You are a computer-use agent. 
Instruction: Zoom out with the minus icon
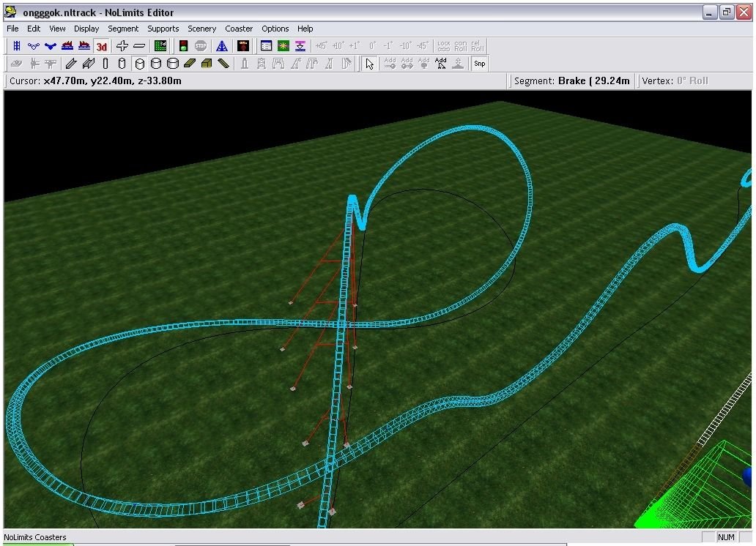click(x=139, y=46)
